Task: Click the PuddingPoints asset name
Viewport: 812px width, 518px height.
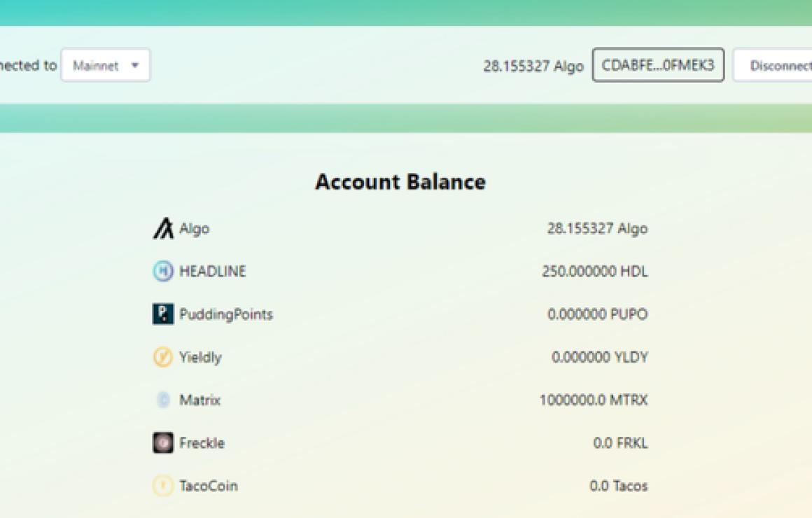Action: pos(226,314)
